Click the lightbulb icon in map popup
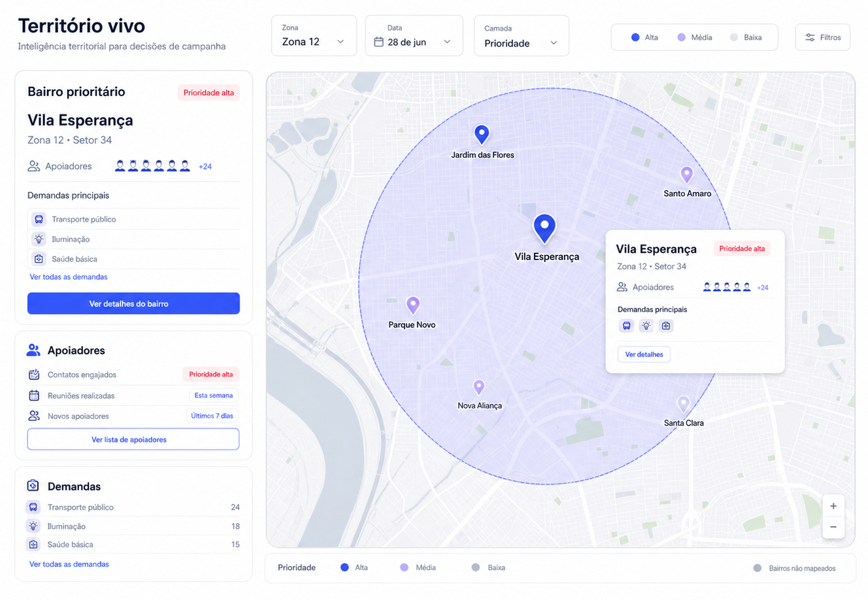Image resolution: width=868 pixels, height=600 pixels. (646, 325)
